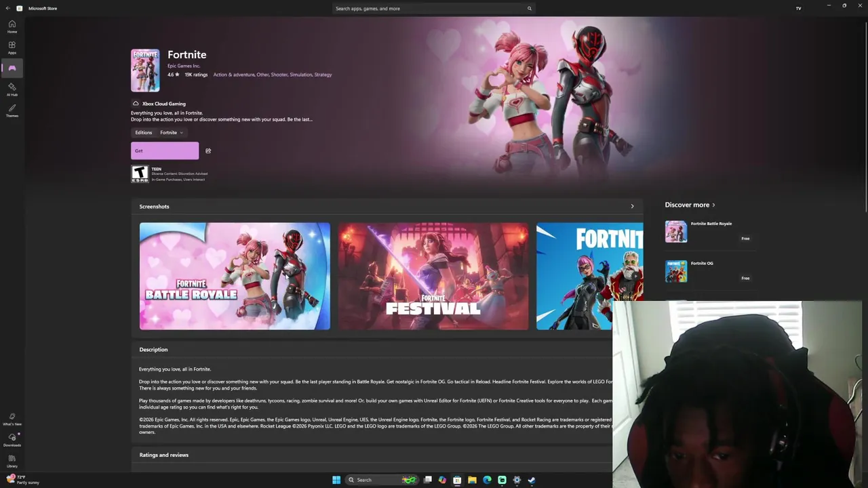Open Microsoft Store taskbar icon

pyautogui.click(x=457, y=480)
